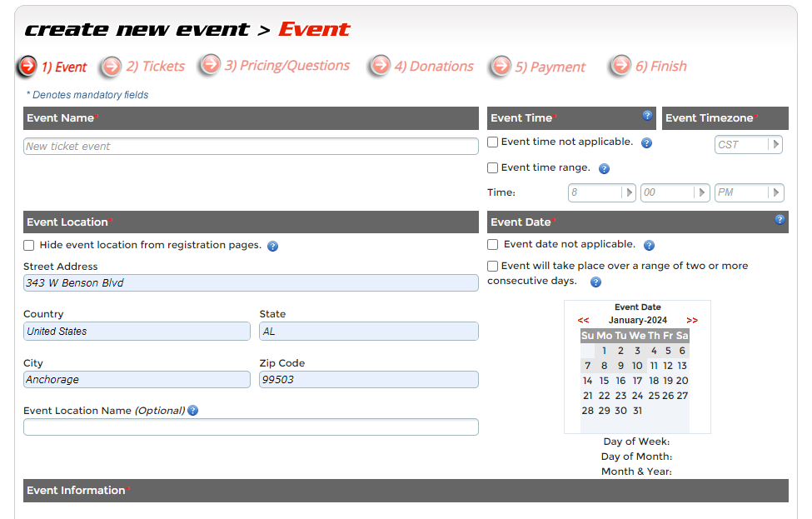The image size is (812, 519).
Task: Select January 15 in the Event Date calendar
Action: (604, 381)
